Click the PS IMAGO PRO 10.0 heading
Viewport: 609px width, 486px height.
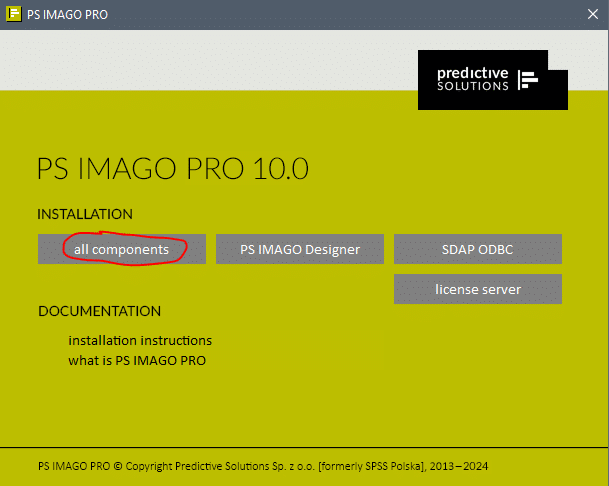tap(173, 168)
